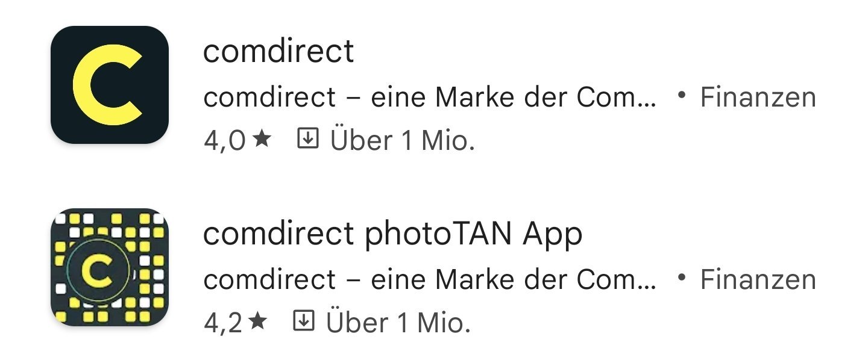The image size is (868, 363).
Task: Tap the star icon beside the 4,2 rating
Action: [x=257, y=322]
